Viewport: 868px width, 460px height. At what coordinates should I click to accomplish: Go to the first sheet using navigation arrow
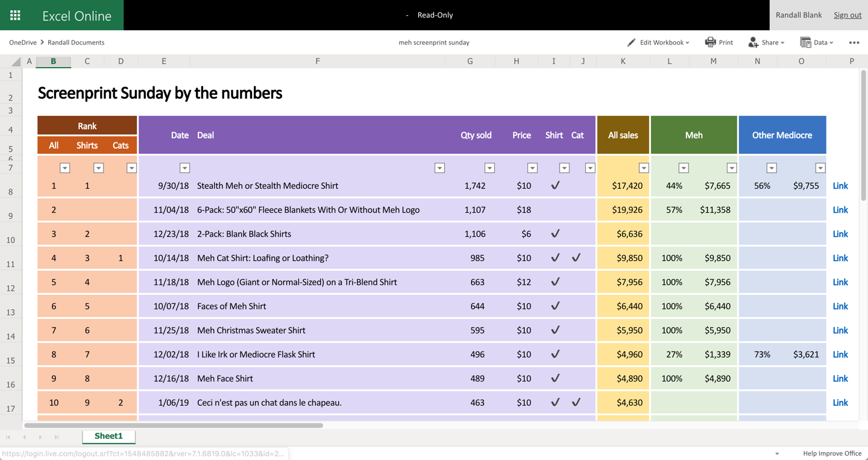click(x=8, y=437)
